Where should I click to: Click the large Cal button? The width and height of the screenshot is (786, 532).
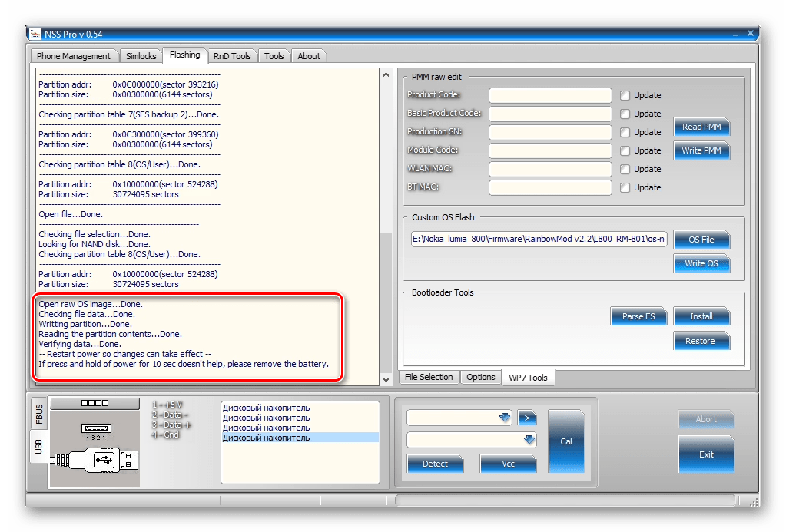coord(566,441)
